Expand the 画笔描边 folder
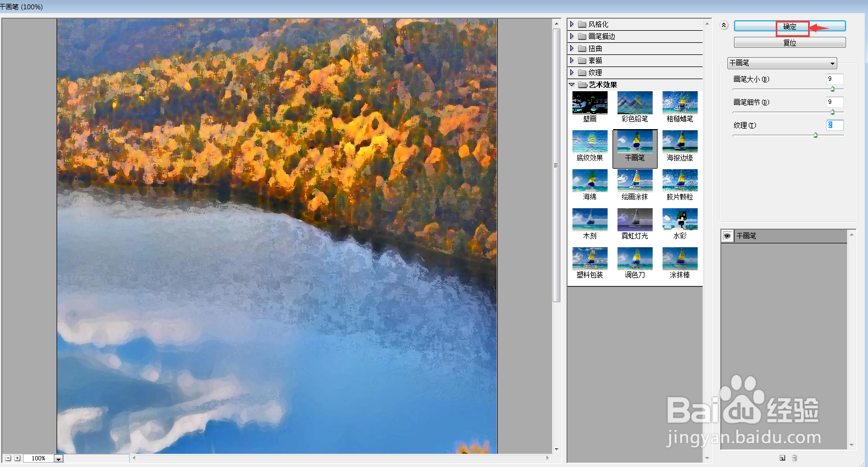This screenshot has height=467, width=868. point(572,36)
